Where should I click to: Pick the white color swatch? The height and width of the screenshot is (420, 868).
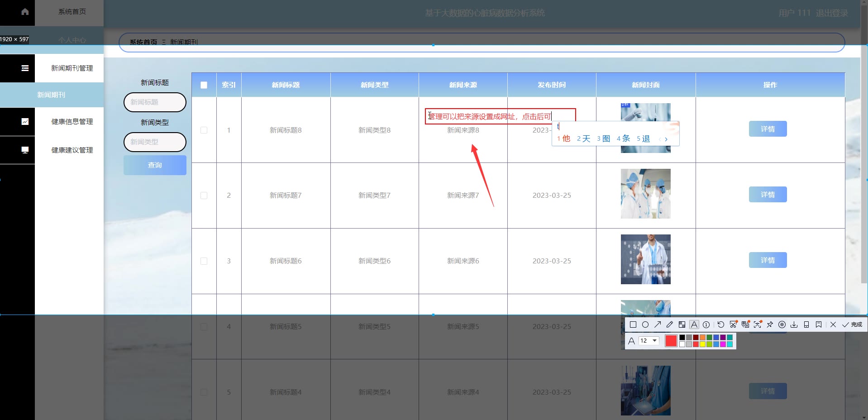pos(682,344)
